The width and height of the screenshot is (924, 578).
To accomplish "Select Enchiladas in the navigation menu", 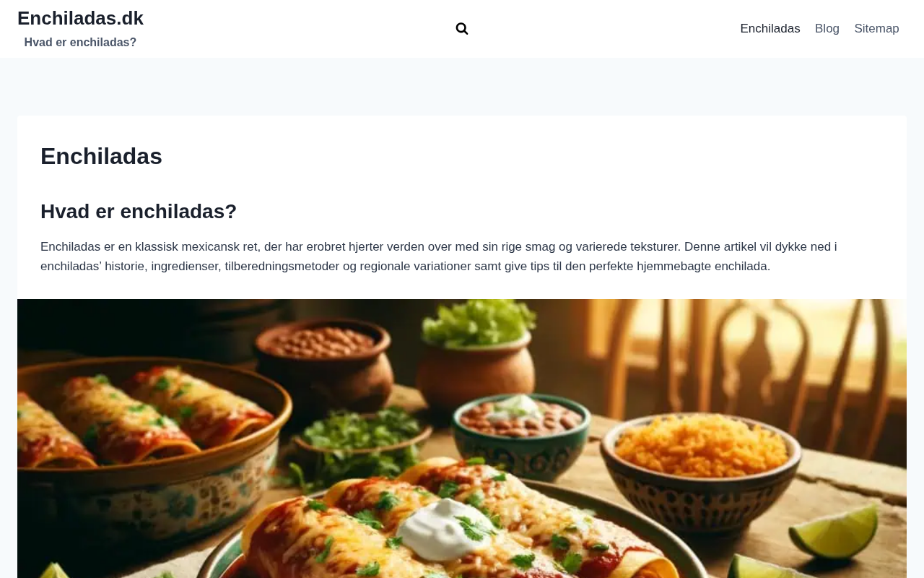I will (x=770, y=29).
